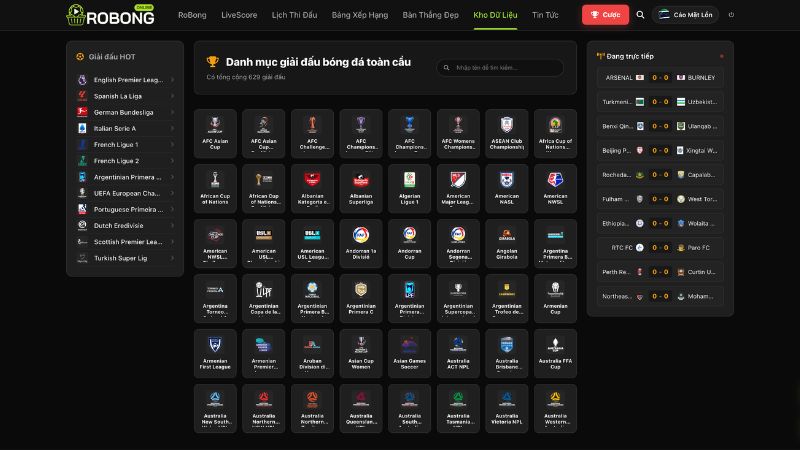Open the AFC Asian Cup league tile
This screenshot has width=800, height=450.
coord(215,133)
